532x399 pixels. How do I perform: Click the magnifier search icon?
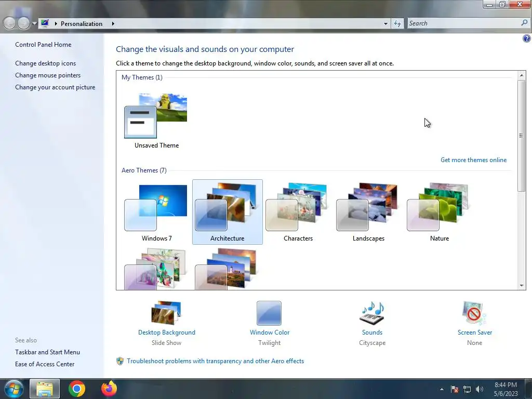pyautogui.click(x=524, y=23)
